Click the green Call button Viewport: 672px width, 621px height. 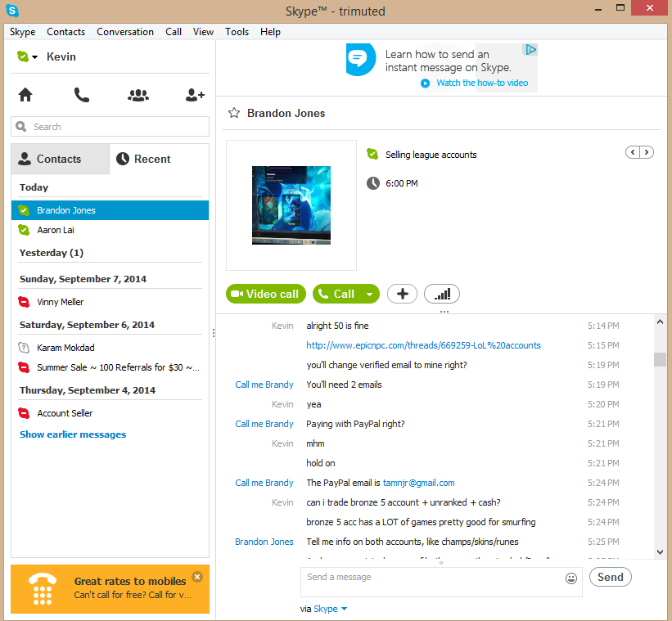pyautogui.click(x=337, y=295)
